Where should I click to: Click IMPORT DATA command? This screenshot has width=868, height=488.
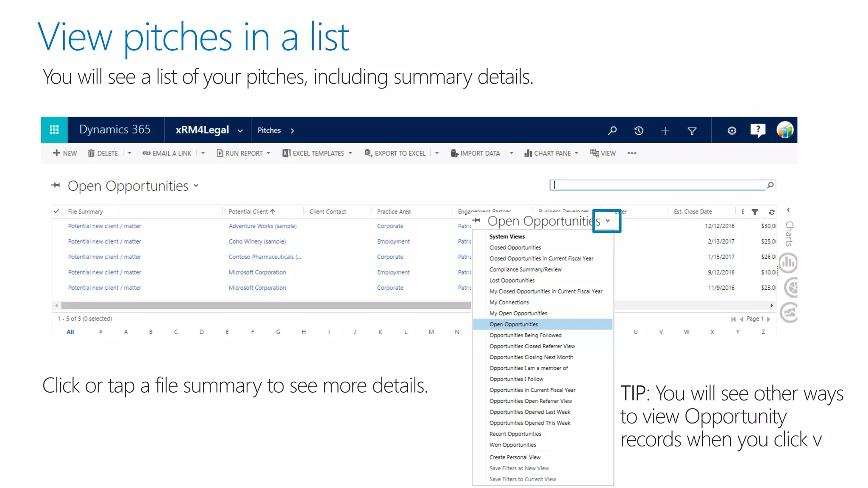(x=476, y=153)
